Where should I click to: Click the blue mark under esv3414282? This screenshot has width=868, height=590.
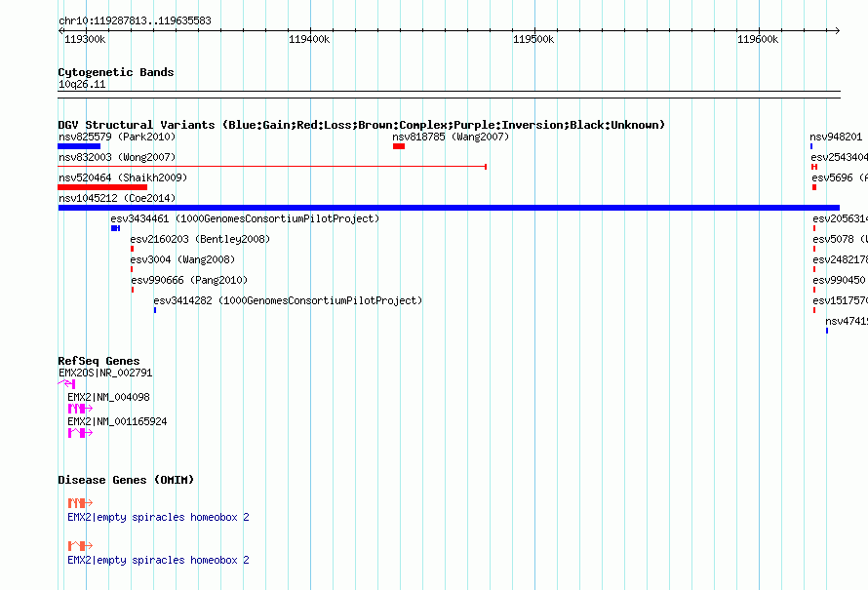pyautogui.click(x=155, y=310)
